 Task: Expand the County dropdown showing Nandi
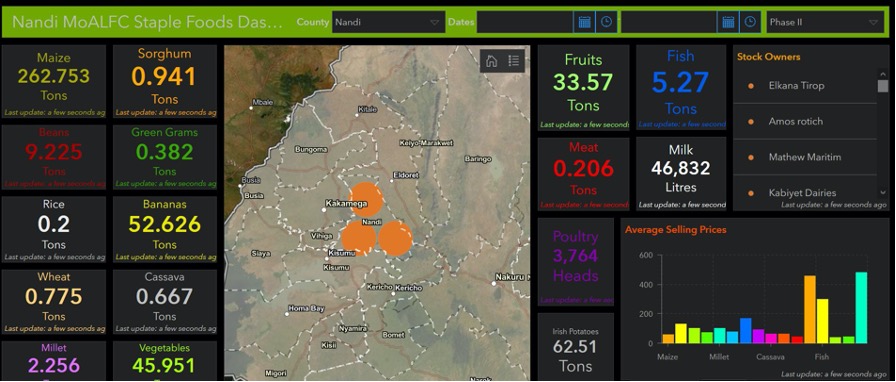[388, 22]
